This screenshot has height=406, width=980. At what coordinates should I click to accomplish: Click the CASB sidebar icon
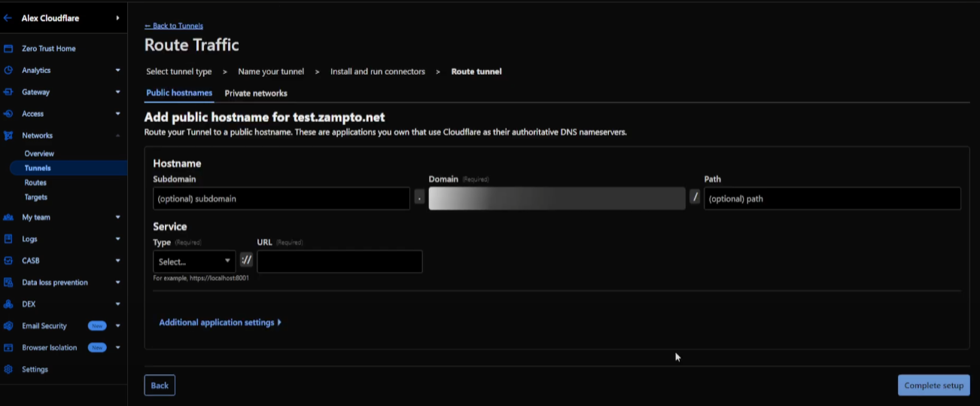8,261
